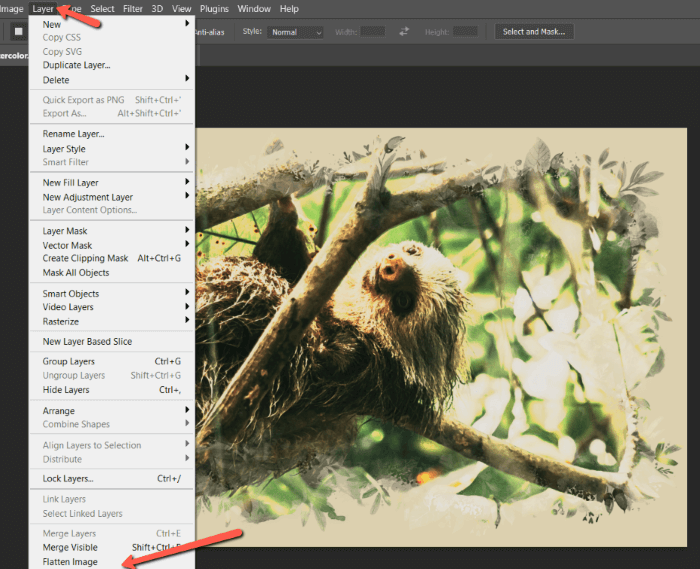Click the swap width and height arrows icon

(x=404, y=32)
